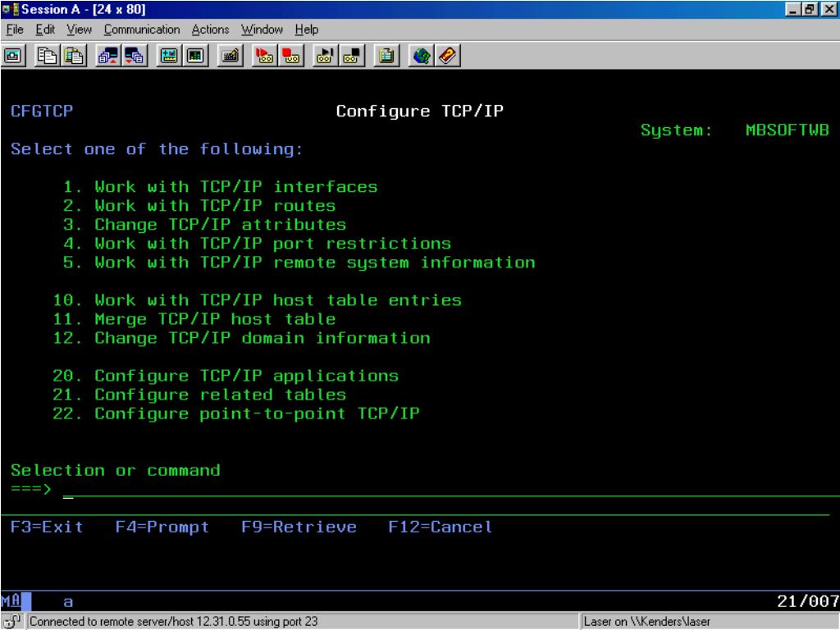Click the F9=Retrieve function key label
This screenshot has width=840, height=630.
click(x=299, y=527)
